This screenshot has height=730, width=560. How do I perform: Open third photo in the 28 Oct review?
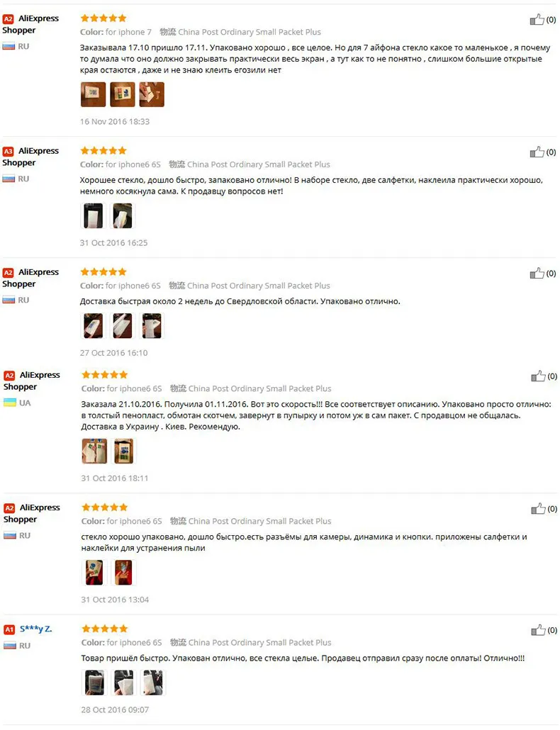[x=153, y=683]
